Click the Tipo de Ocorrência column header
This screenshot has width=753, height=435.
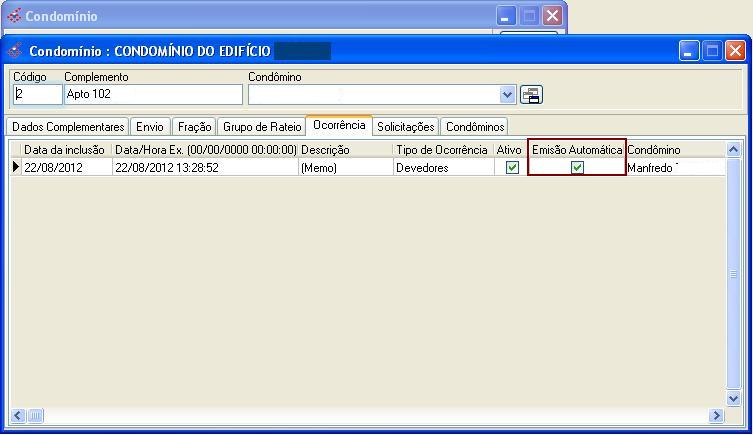444,150
